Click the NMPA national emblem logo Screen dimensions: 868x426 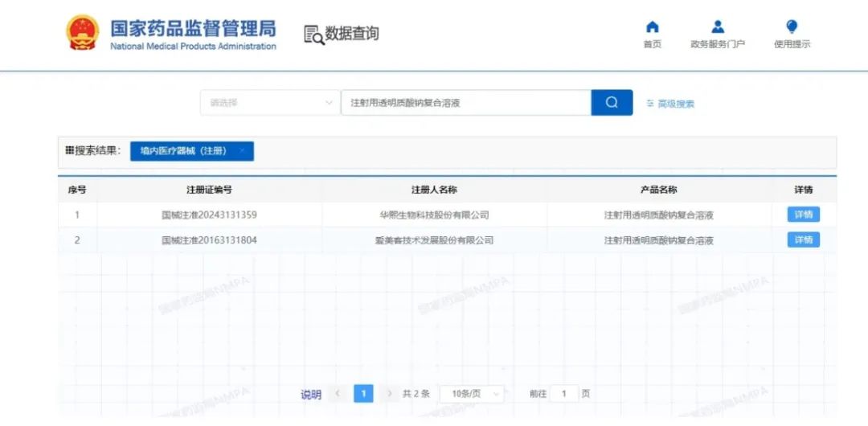coord(83,33)
